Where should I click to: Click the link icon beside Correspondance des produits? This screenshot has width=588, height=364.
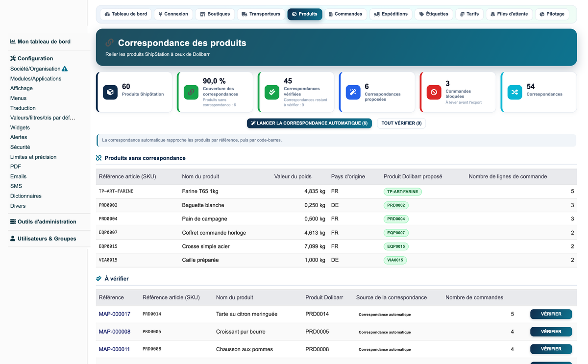click(x=110, y=43)
